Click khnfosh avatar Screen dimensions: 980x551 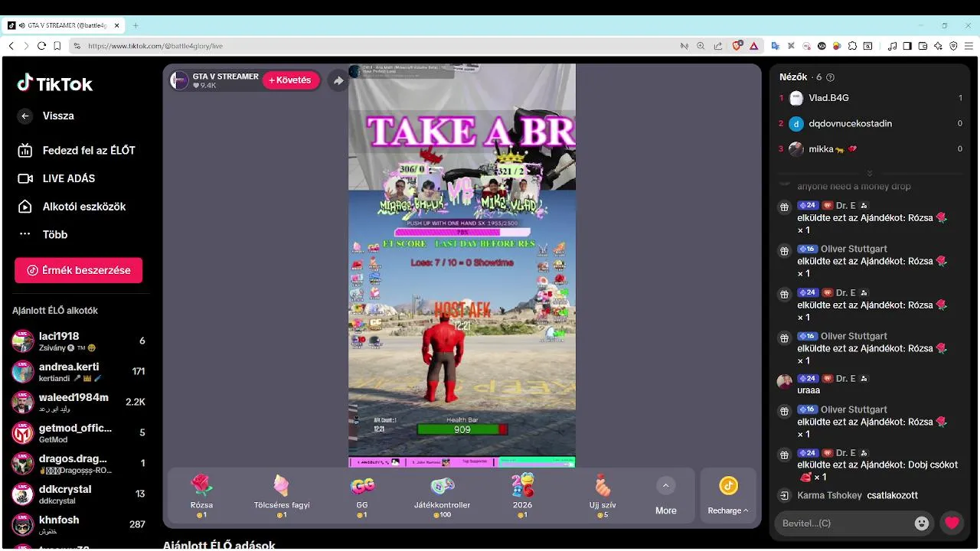click(x=23, y=525)
